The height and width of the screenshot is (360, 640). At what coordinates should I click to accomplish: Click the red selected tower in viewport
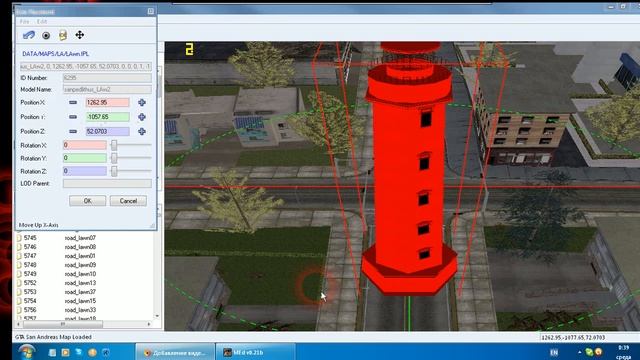point(409,171)
